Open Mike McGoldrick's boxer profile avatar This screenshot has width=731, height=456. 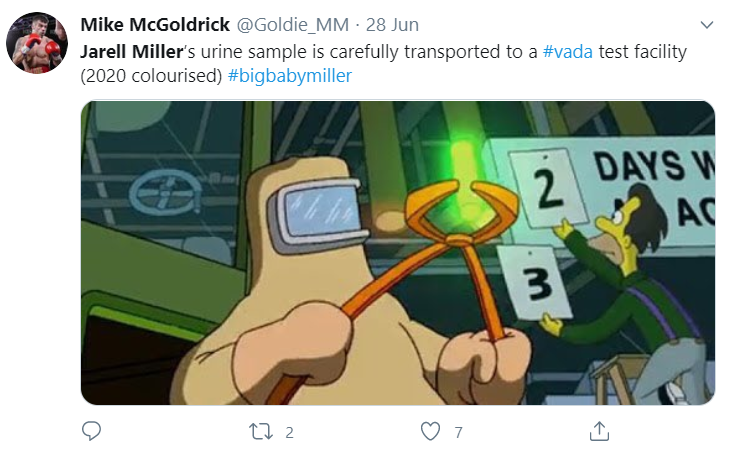tap(37, 43)
